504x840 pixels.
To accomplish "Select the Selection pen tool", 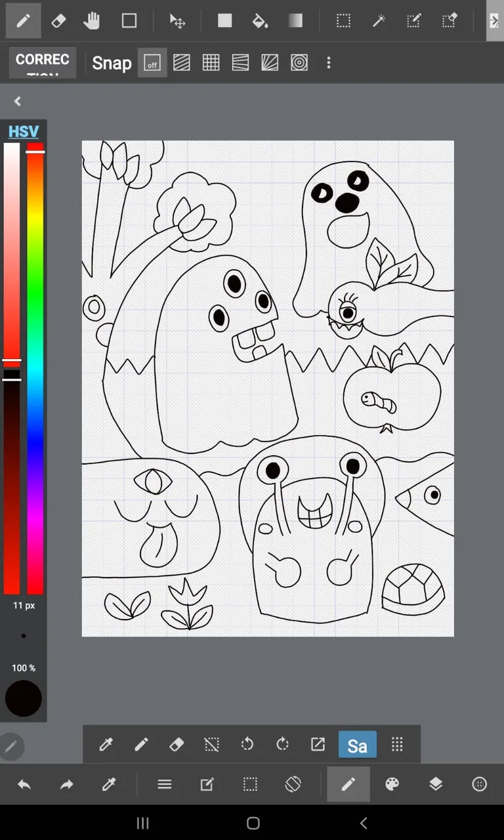I will 413,21.
